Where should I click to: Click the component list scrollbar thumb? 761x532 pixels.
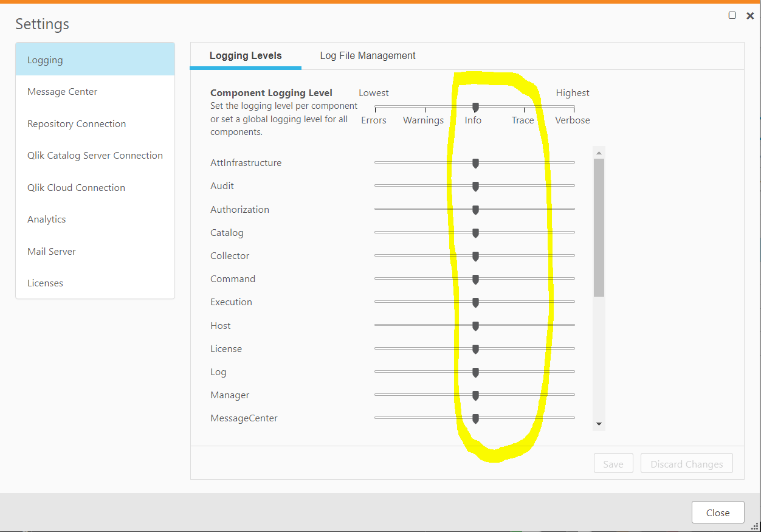[599, 228]
